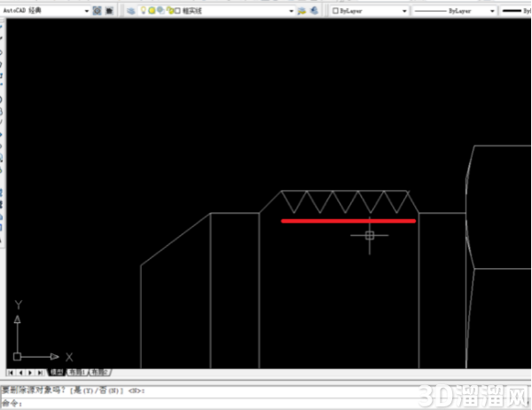Select the zigzag thread line in drawing
This screenshot has width=532, height=410.
click(x=346, y=202)
